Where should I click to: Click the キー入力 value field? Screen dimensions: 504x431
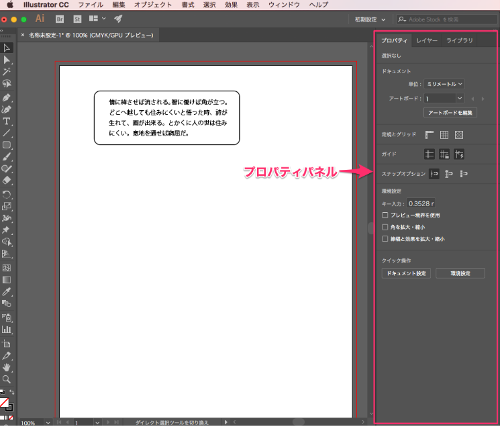coord(421,203)
